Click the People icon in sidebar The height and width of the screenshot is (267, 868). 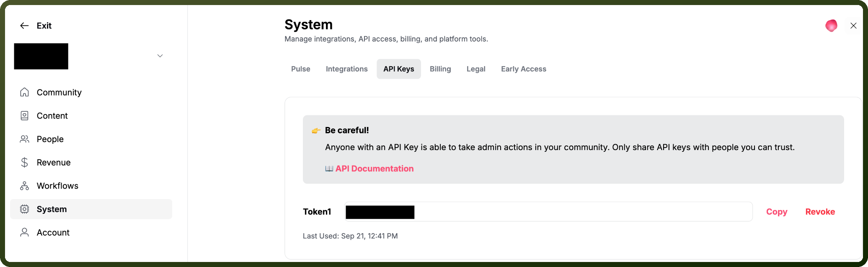(25, 139)
